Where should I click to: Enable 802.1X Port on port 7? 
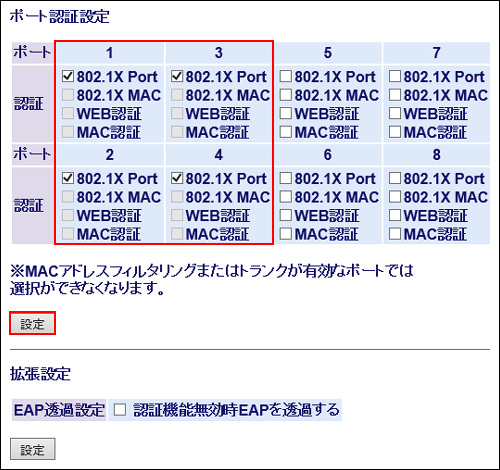pyautogui.click(x=395, y=77)
